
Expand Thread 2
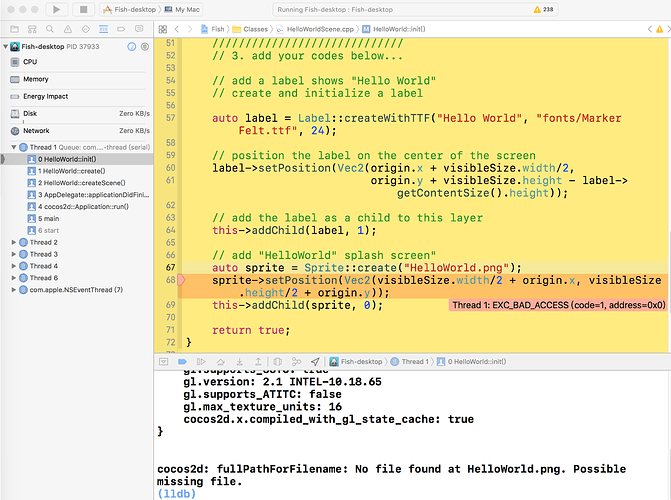pos(14,242)
